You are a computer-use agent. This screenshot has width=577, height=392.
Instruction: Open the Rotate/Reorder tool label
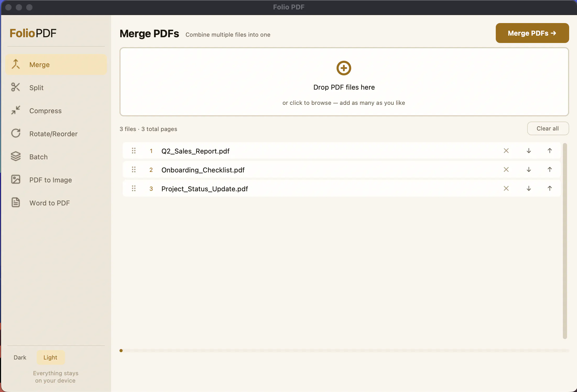pos(53,134)
